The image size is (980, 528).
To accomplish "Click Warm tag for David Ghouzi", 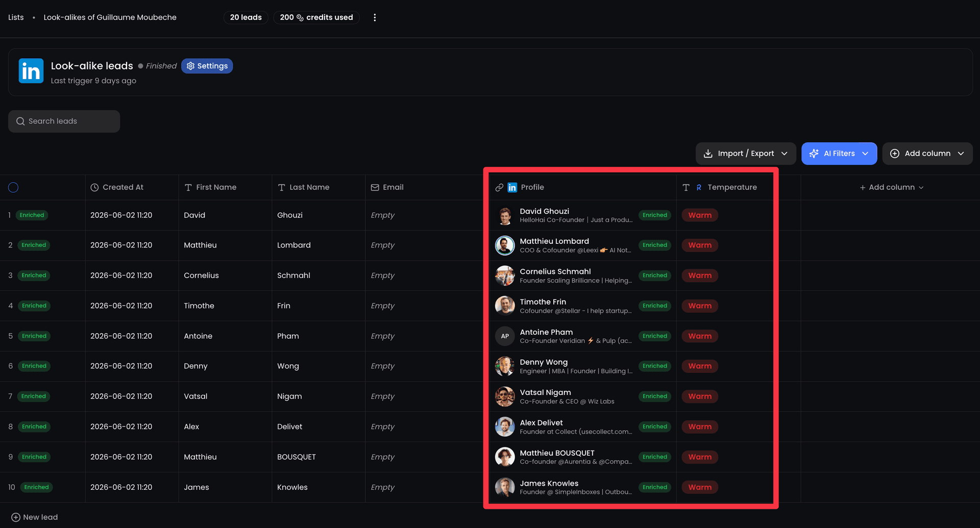I will (x=700, y=215).
